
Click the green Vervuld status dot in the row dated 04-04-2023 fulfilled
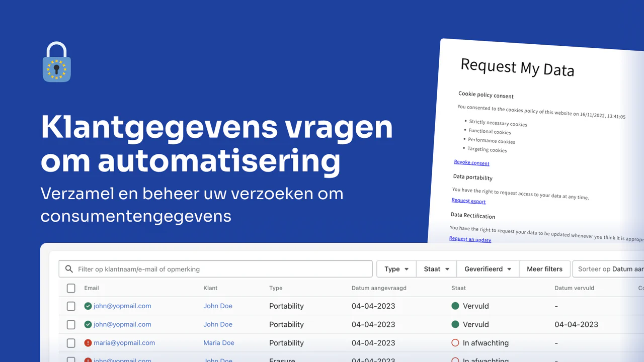coord(455,324)
